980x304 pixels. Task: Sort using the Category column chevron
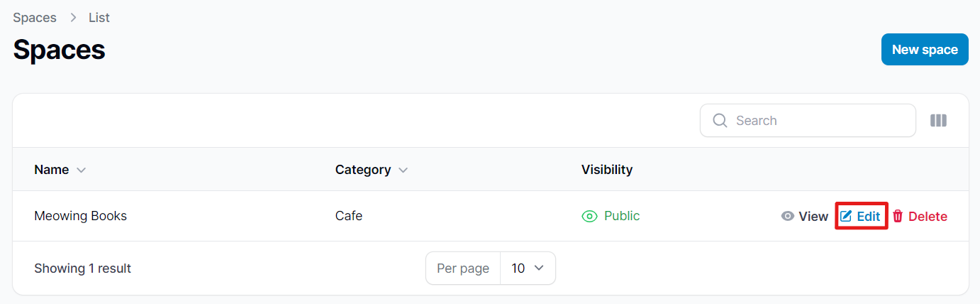click(x=403, y=170)
